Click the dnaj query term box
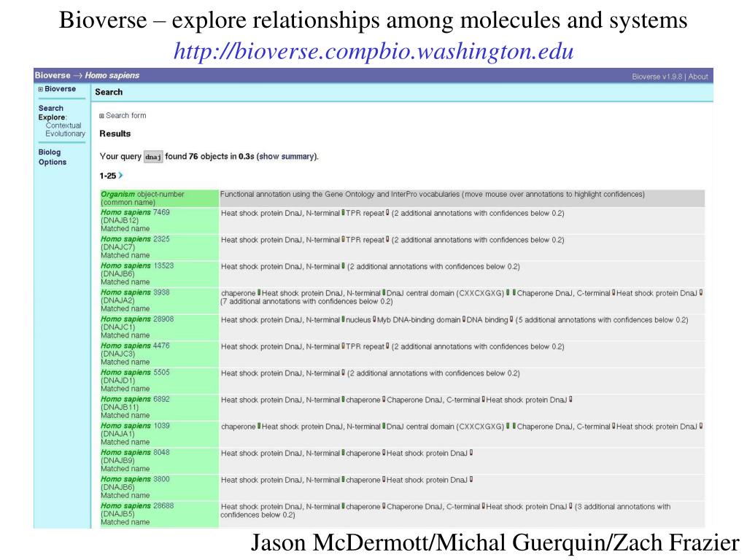Image resolution: width=747 pixels, height=560 pixels. pos(153,157)
